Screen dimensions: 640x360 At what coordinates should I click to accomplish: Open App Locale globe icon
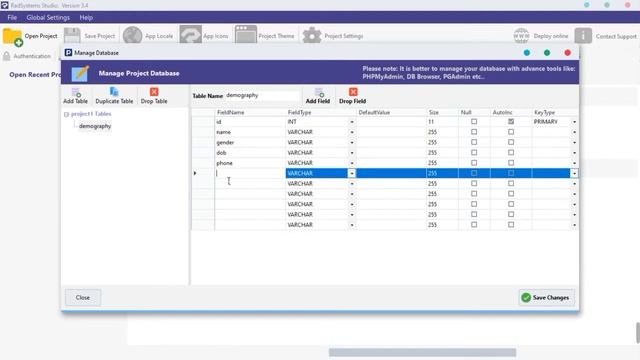133,36
